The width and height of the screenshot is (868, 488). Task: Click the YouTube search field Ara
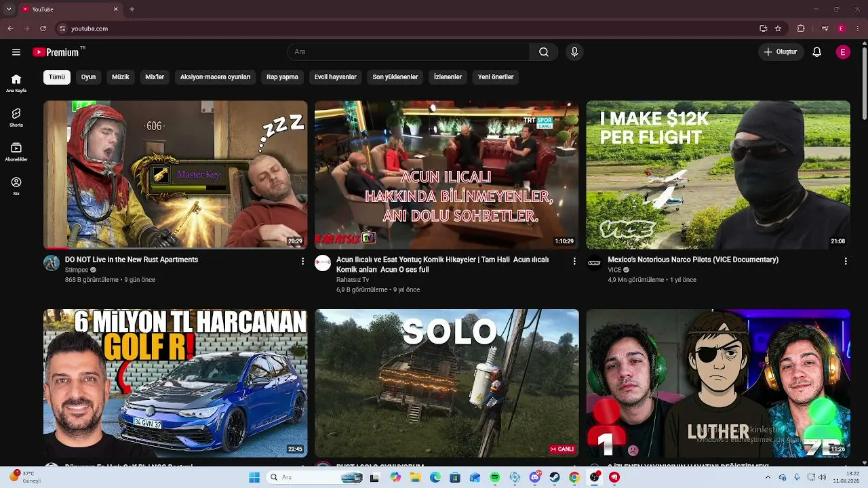pos(408,52)
